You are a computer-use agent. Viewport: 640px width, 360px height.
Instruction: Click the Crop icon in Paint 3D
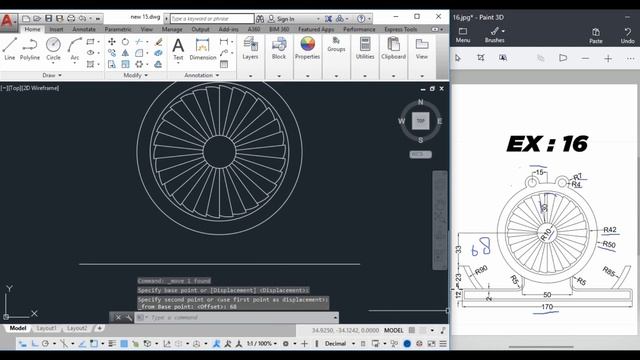pos(481,58)
